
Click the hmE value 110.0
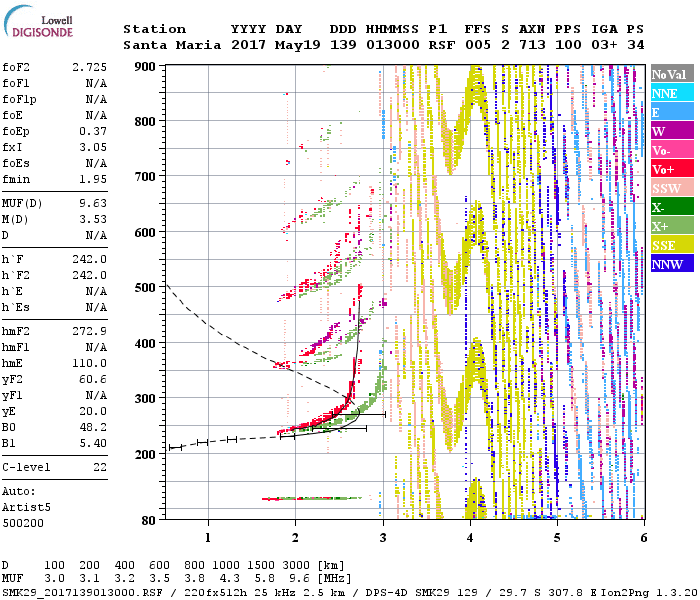(x=89, y=364)
